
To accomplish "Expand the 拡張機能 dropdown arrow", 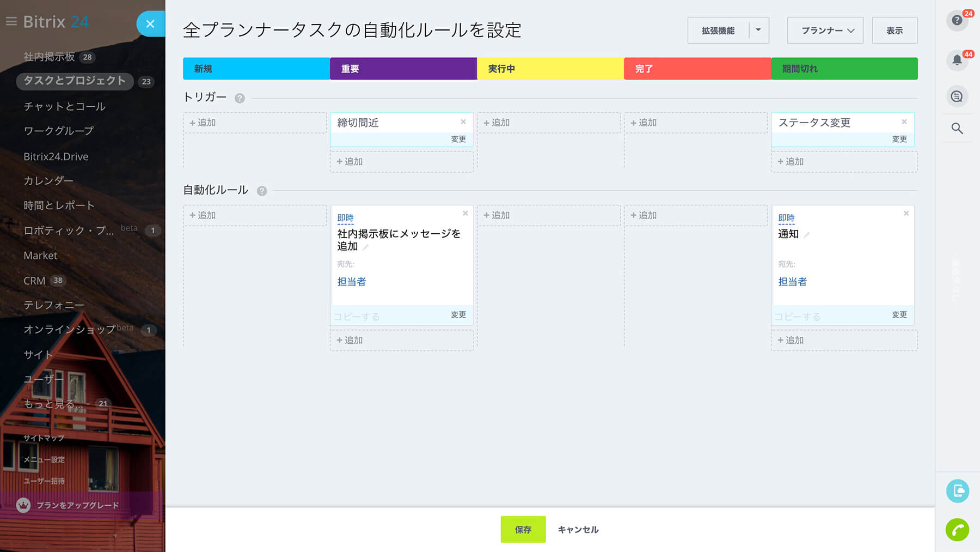I will click(x=758, y=31).
